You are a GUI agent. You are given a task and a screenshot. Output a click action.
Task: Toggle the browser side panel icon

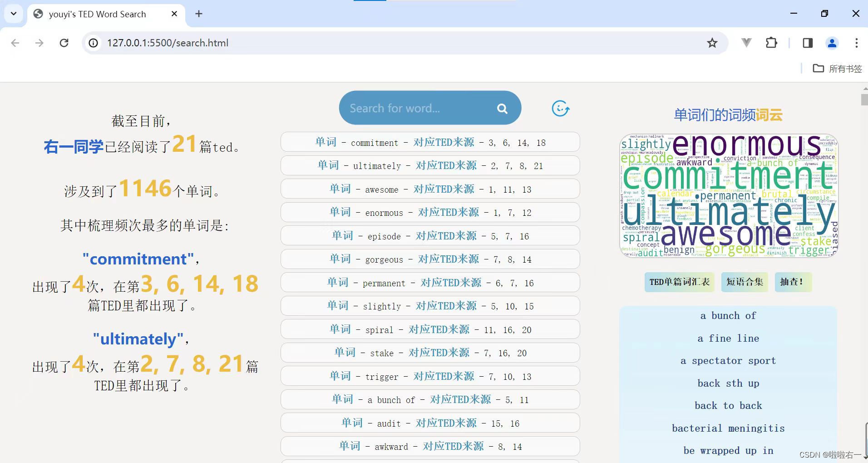click(808, 43)
